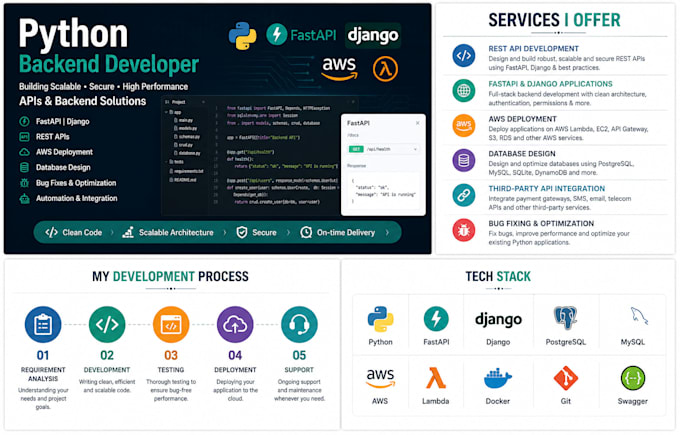The height and width of the screenshot is (435, 680).
Task: Click the Django logo in the Tech Stack grid
Action: pyautogui.click(x=498, y=320)
